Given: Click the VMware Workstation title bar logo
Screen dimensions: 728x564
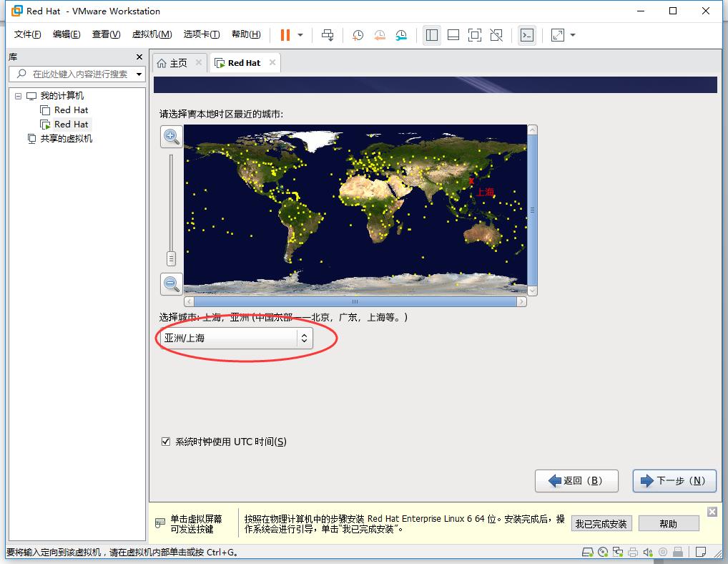Looking at the screenshot, I should pos(16,10).
